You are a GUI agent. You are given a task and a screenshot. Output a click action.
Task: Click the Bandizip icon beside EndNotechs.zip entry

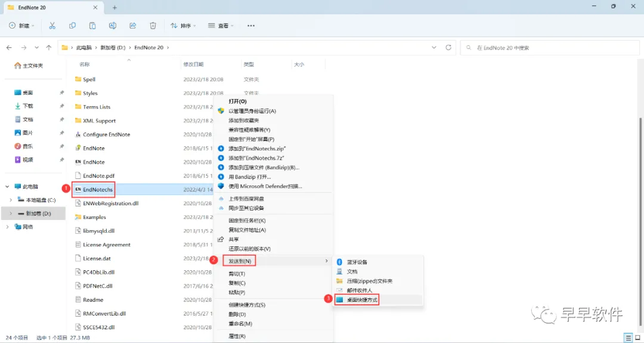point(221,149)
